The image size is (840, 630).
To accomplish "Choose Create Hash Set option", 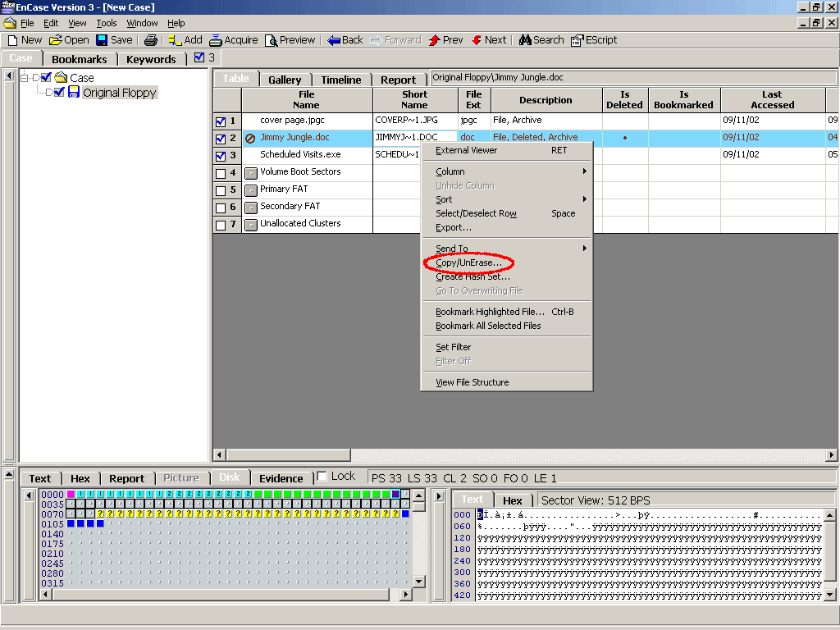I will coord(506,276).
